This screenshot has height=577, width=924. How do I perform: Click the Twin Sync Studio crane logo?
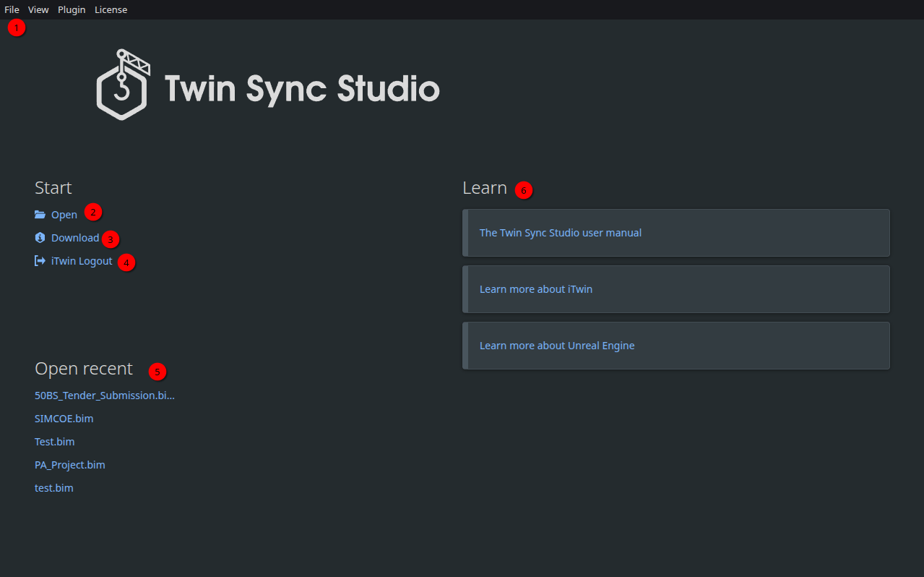click(124, 83)
